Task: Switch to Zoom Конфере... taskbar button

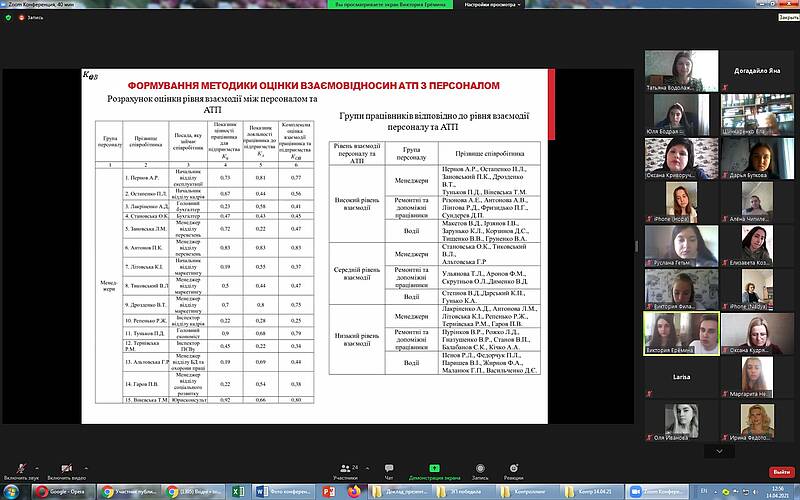Action: (x=657, y=492)
